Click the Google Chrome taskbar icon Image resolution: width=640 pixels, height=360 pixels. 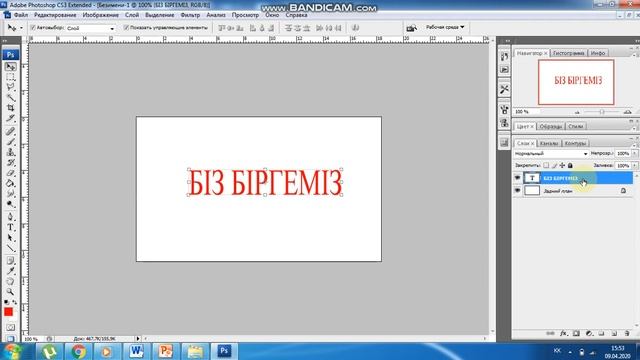point(78,351)
